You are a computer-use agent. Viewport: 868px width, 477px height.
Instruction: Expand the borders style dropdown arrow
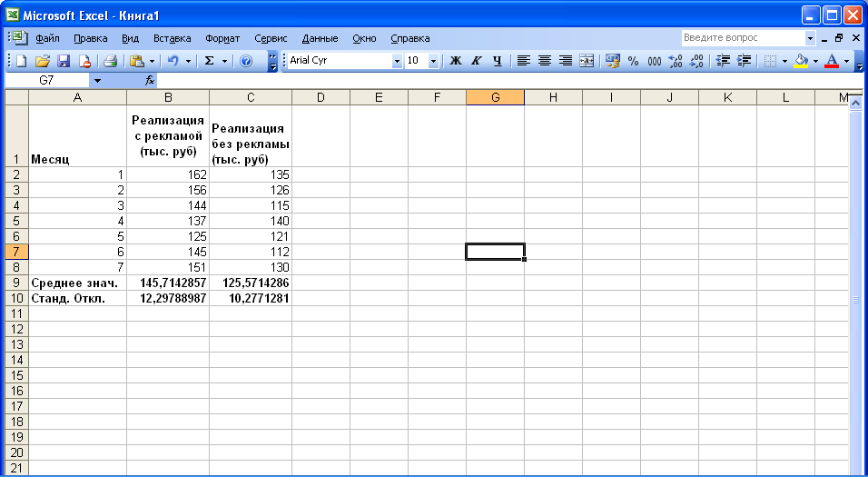coord(784,61)
